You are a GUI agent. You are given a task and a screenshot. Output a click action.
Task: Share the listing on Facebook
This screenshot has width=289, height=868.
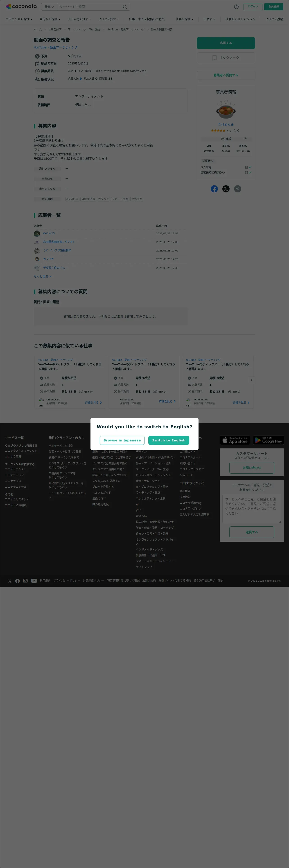214,189
